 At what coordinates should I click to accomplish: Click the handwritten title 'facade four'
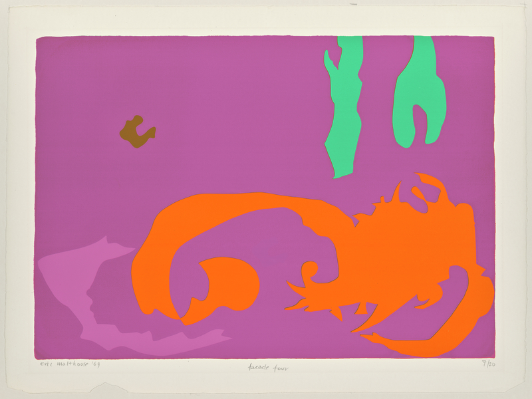point(268,368)
